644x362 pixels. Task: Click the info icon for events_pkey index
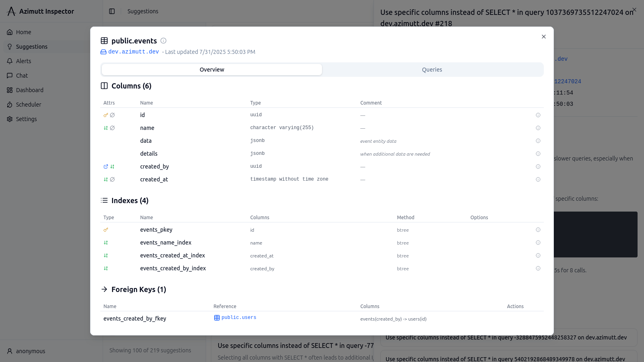(x=538, y=230)
